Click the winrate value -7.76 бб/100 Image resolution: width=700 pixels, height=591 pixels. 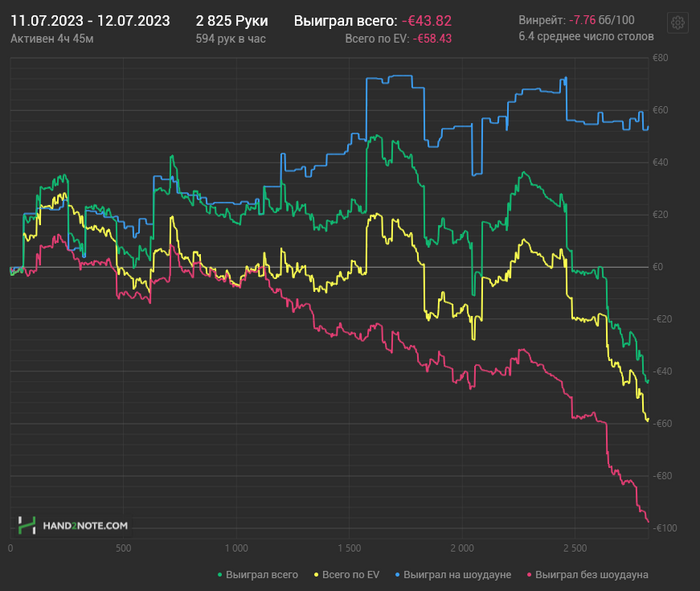pos(602,20)
